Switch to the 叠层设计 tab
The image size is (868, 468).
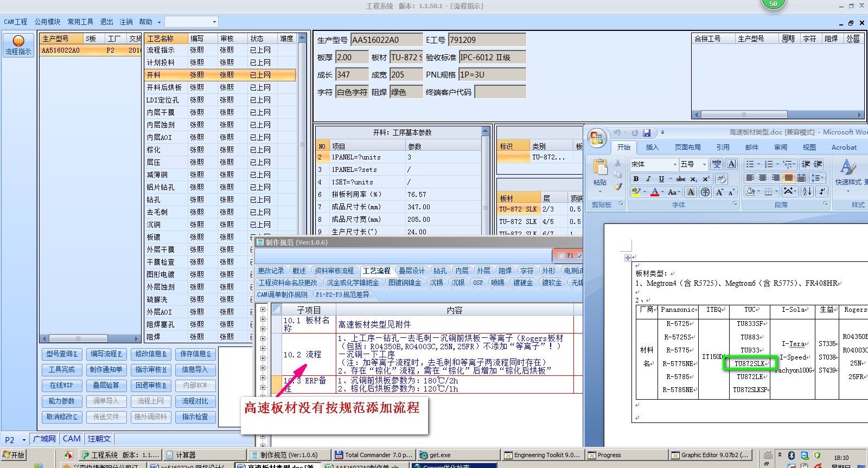coord(412,271)
